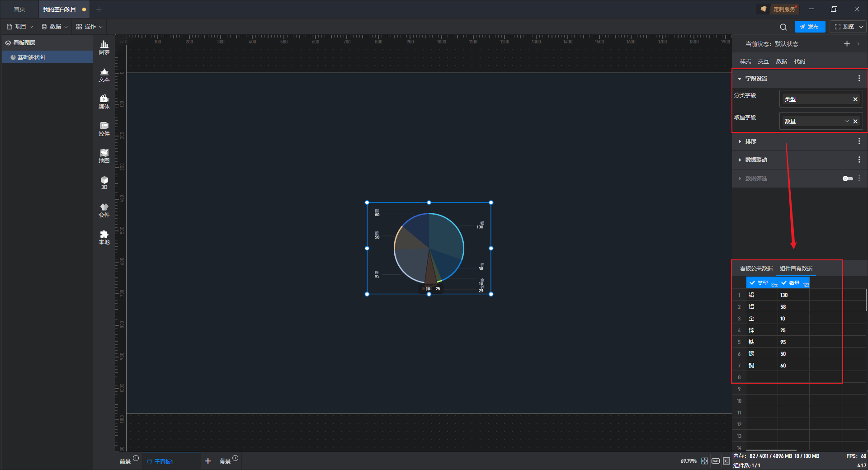Open the 数据 menu

[55, 27]
